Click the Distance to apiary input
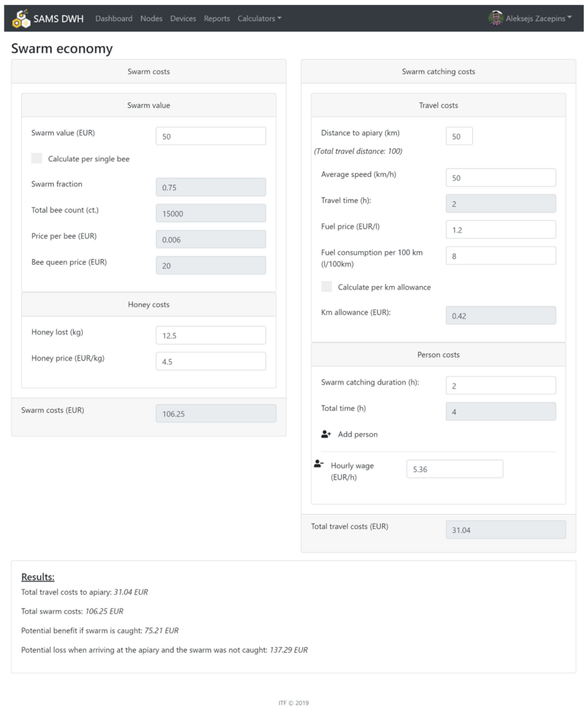 (459, 136)
